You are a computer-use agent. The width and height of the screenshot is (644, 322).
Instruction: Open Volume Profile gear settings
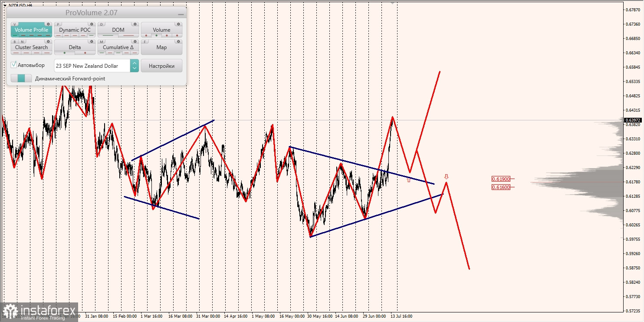click(49, 24)
